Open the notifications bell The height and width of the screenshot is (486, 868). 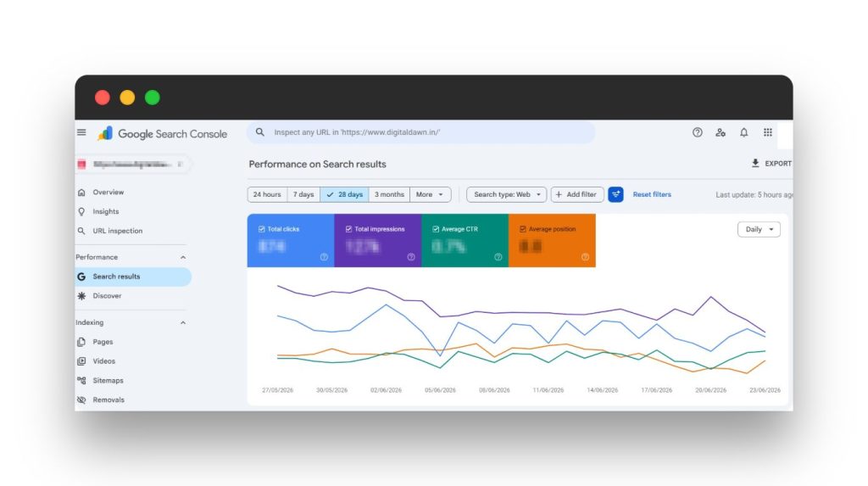point(743,132)
